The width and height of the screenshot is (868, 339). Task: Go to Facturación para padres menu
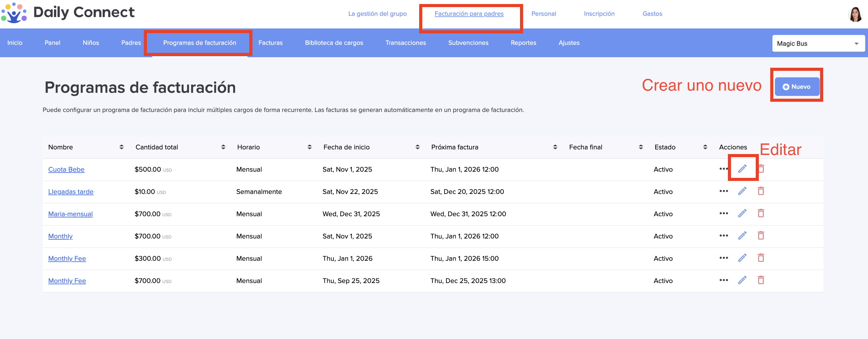[469, 14]
